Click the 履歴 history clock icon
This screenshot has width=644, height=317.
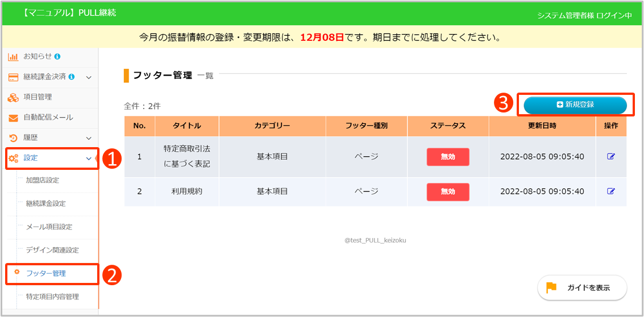(x=13, y=138)
